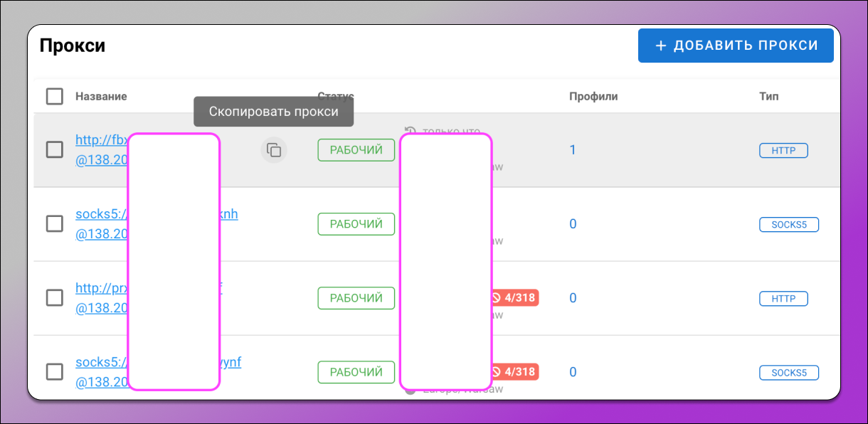
Task: Click the HTTP type badge on the first row
Action: (783, 150)
